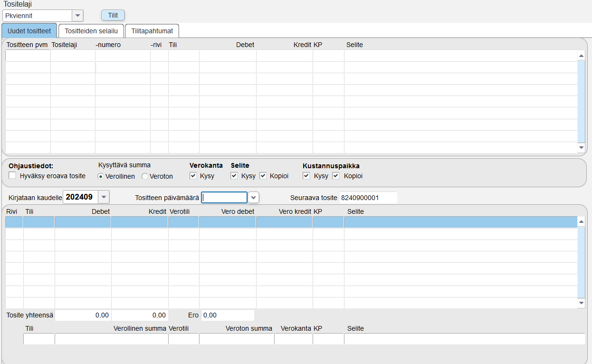Open the Tilitapahtumat tab
This screenshot has width=592, height=364.
[152, 31]
